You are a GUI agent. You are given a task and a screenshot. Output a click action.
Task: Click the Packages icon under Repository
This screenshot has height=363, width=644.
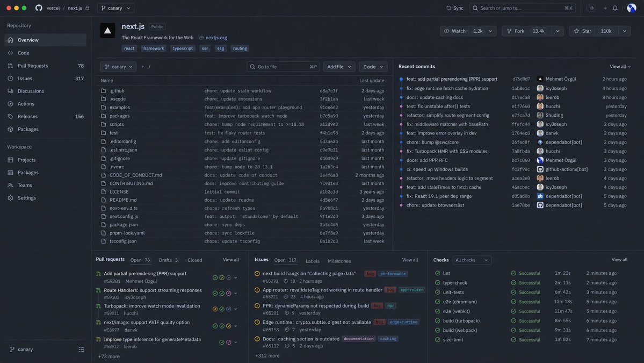[10, 129]
